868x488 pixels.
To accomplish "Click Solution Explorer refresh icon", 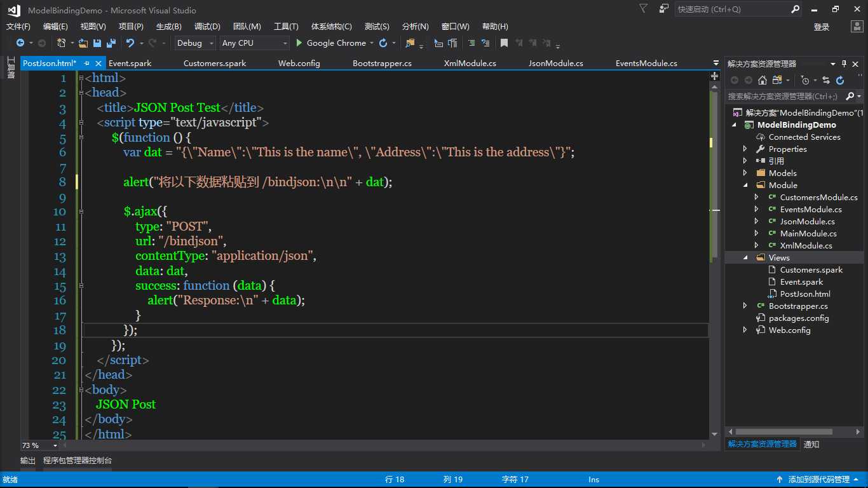I will pyautogui.click(x=840, y=80).
